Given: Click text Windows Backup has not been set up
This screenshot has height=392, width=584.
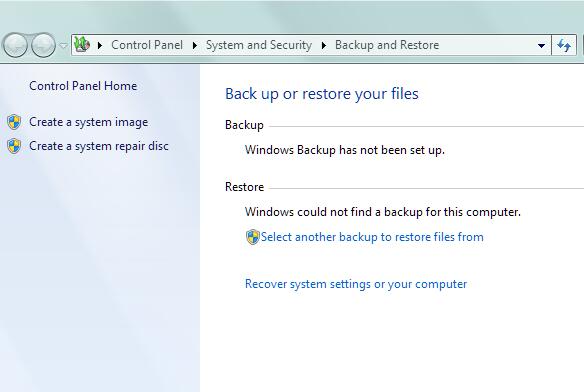Looking at the screenshot, I should click(x=345, y=150).
